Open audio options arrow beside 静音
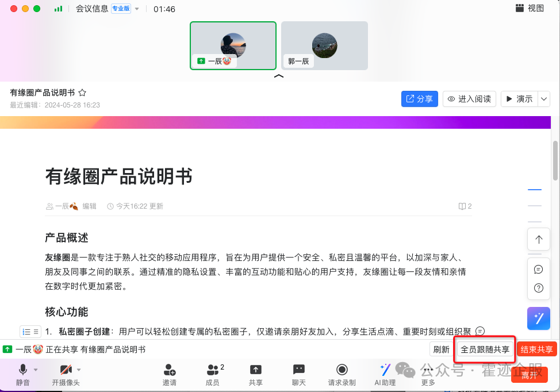Image resolution: width=560 pixels, height=392 pixels. [x=36, y=370]
